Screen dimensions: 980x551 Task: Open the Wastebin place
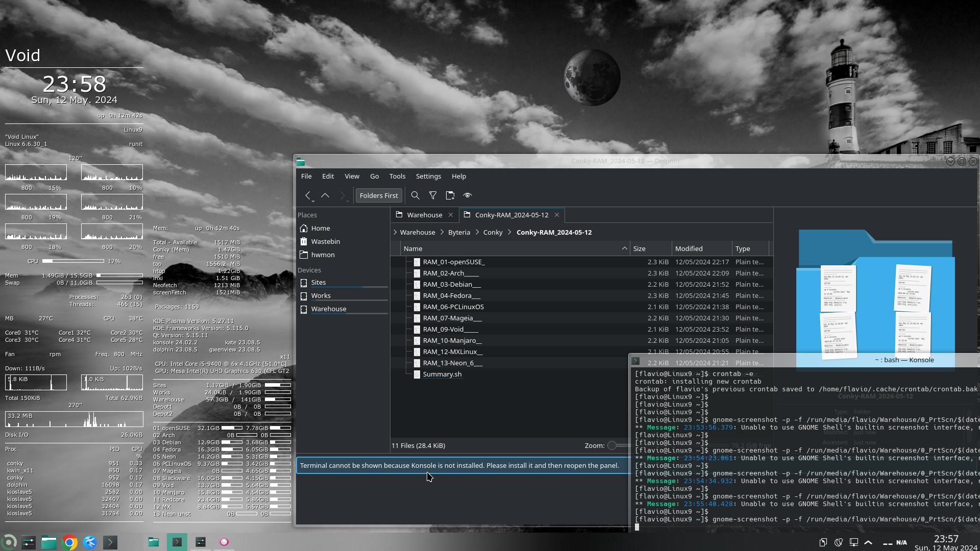[325, 242]
